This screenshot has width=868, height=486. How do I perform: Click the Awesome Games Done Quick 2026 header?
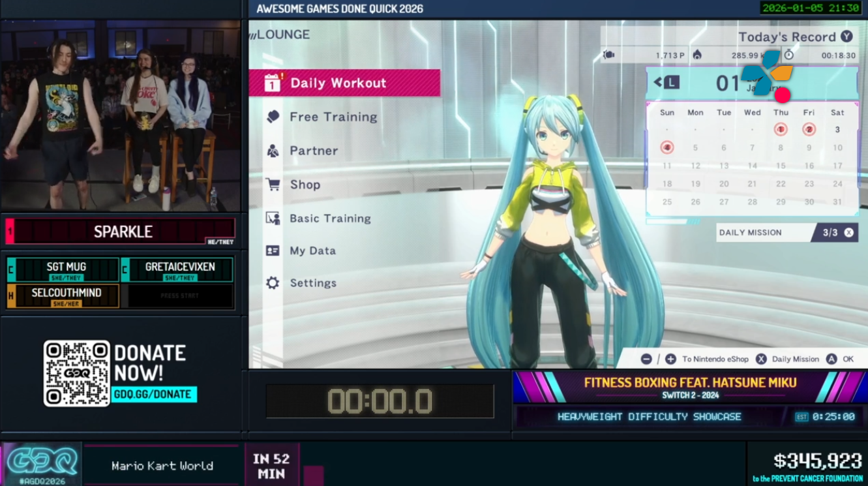point(340,8)
